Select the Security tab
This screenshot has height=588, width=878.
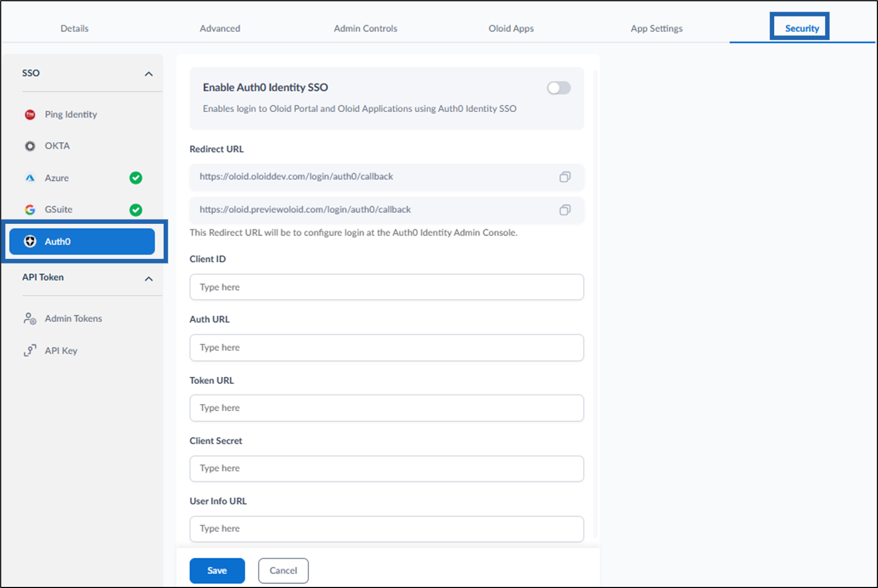[802, 29]
